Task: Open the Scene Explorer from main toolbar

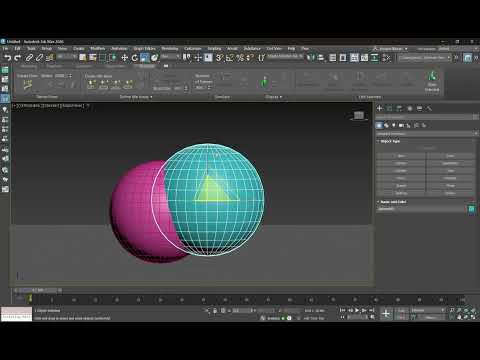Action: (333, 58)
